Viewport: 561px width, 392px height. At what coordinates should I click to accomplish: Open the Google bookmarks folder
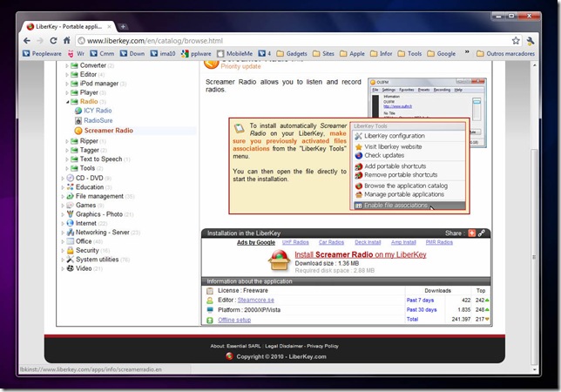click(x=441, y=54)
